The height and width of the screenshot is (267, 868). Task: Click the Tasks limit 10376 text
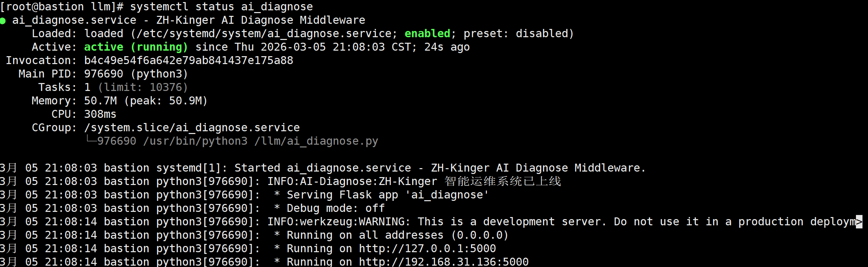point(143,87)
